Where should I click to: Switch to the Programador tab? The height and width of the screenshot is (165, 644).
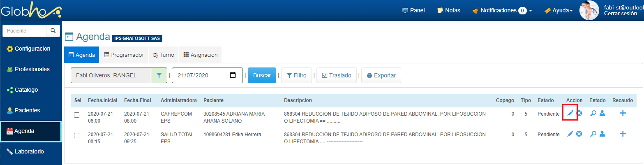point(124,55)
